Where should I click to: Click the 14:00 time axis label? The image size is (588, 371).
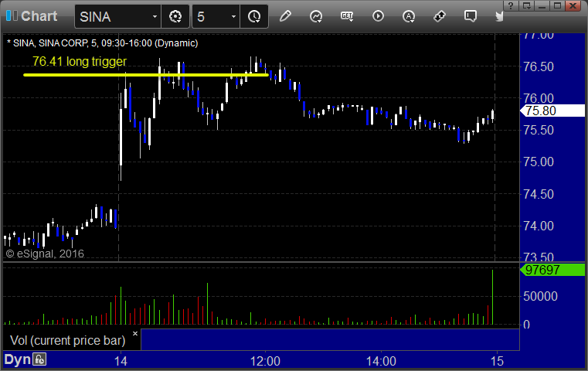click(381, 361)
